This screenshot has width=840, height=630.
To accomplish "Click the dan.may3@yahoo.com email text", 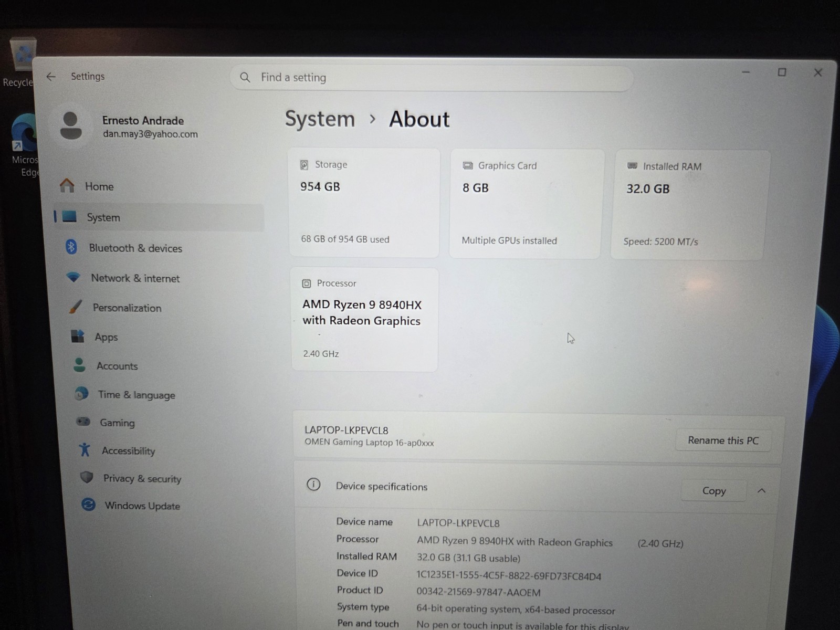I will coord(150,134).
